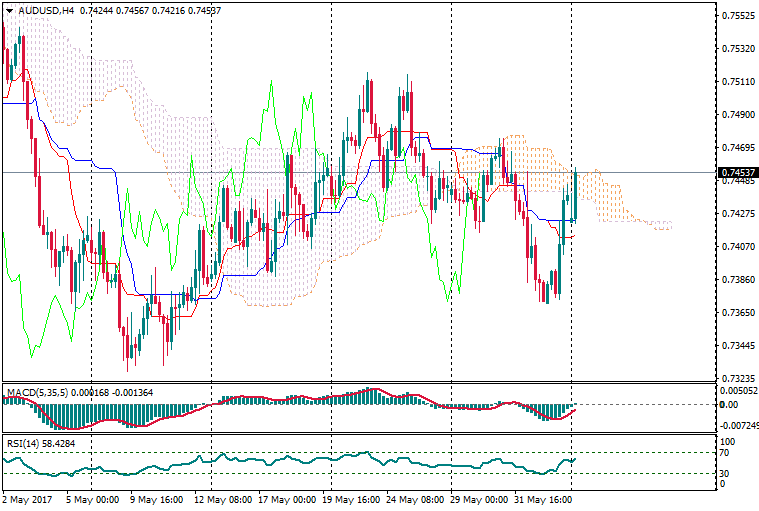The image size is (759, 511).
Task: Click the RSI 100 level label
Action: point(729,441)
